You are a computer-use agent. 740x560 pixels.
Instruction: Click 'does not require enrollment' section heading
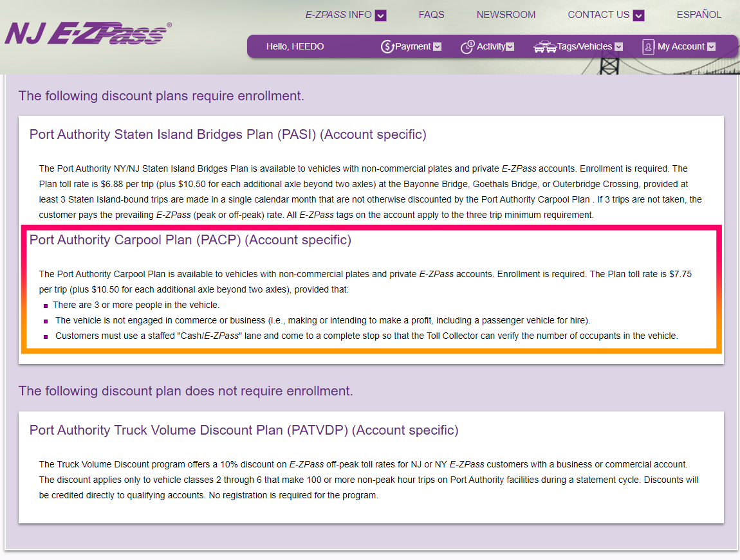click(185, 391)
